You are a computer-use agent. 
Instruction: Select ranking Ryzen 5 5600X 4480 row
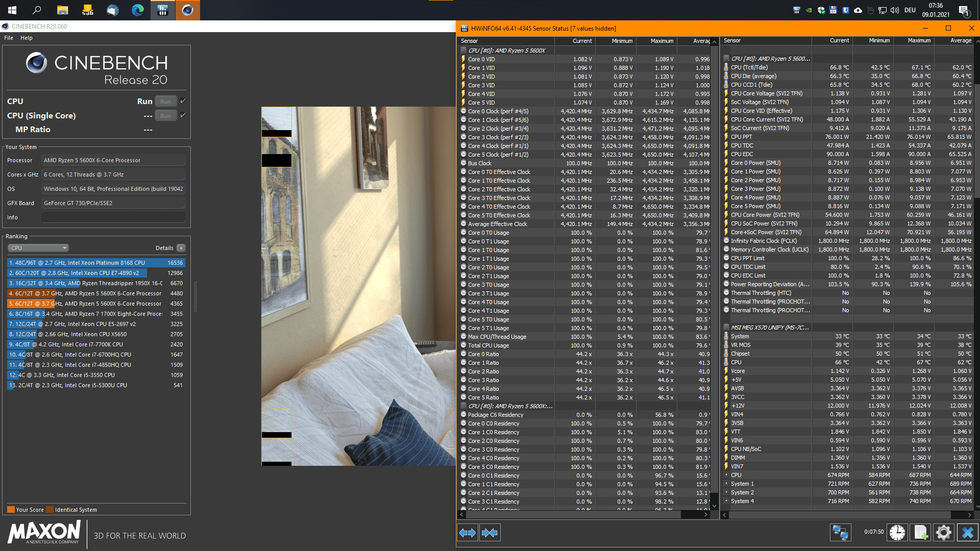click(96, 293)
